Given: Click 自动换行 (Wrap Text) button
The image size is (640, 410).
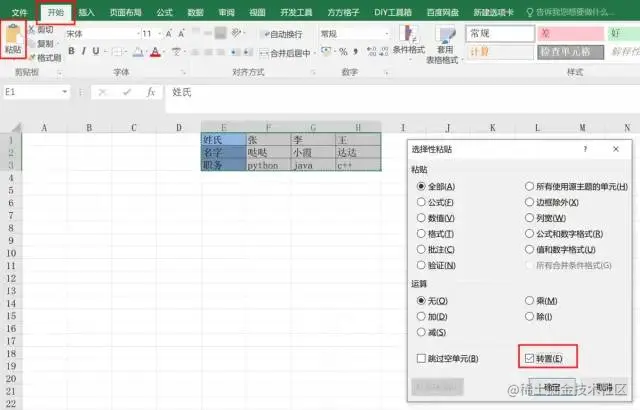Looking at the screenshot, I should (283, 34).
